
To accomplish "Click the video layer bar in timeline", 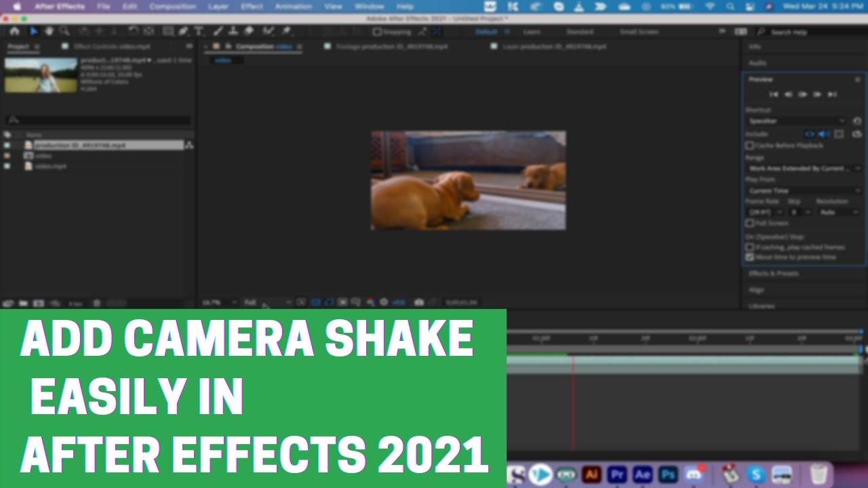I will [684, 361].
